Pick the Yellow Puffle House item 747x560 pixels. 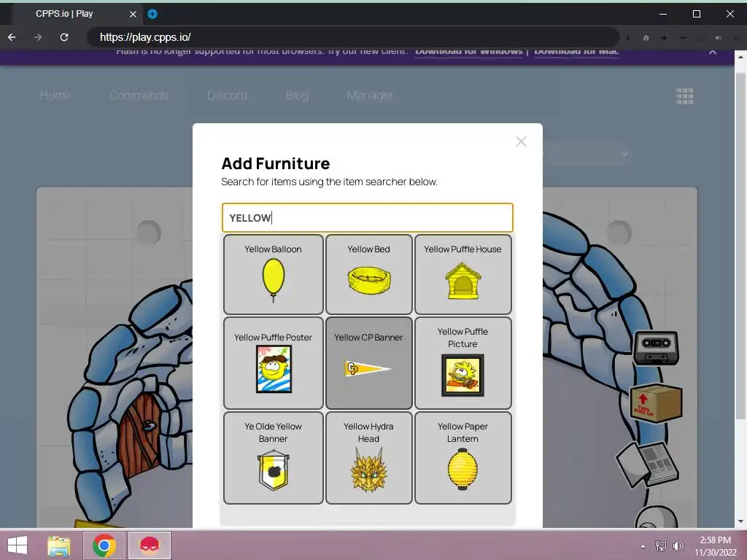click(462, 274)
